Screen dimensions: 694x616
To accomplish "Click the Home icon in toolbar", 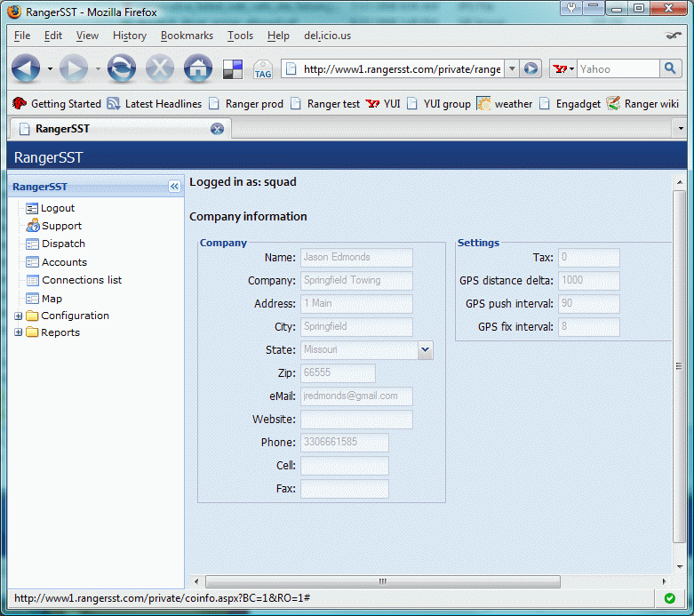I will pos(197,68).
